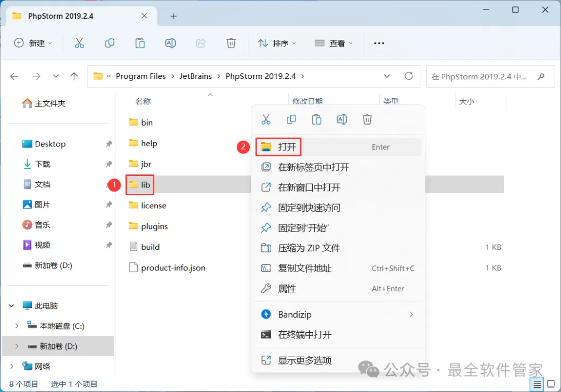Select 在新窗口中打开 in the context menu
This screenshot has width=561, height=392.
pyautogui.click(x=338, y=187)
